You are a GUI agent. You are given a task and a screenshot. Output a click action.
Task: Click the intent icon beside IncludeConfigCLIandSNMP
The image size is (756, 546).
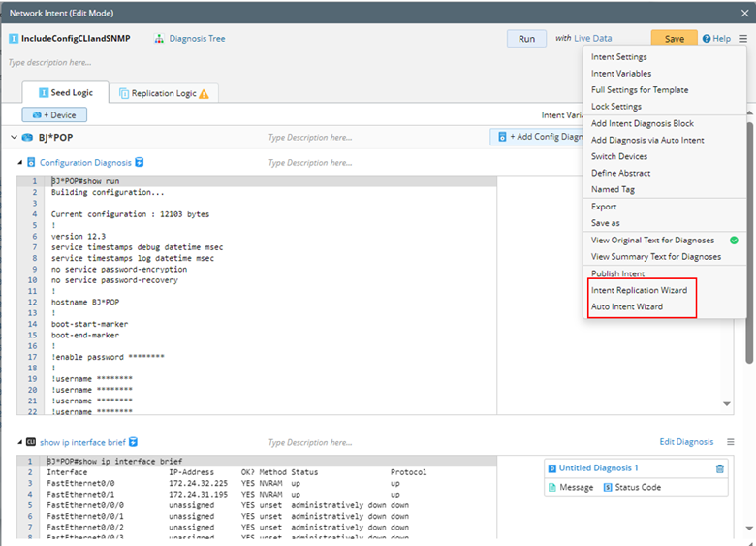coord(14,39)
